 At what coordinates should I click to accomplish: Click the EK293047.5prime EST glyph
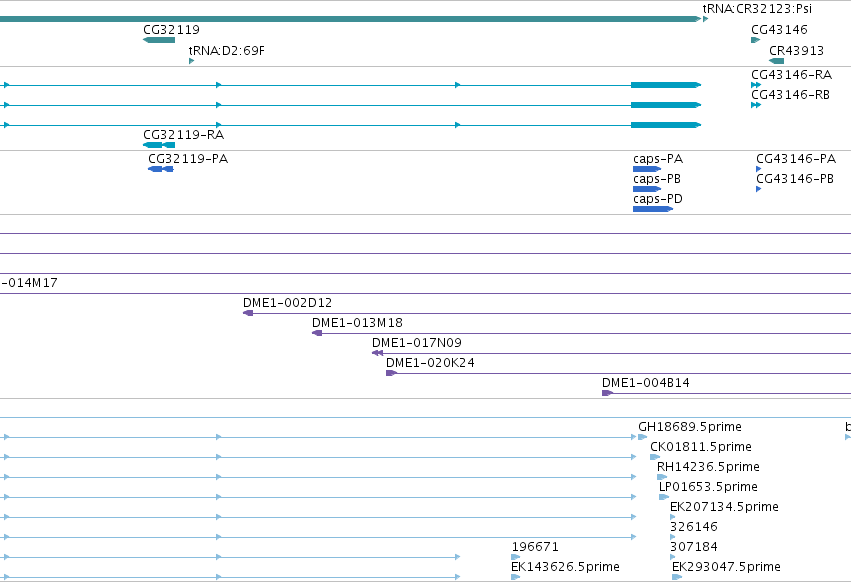pos(677,577)
